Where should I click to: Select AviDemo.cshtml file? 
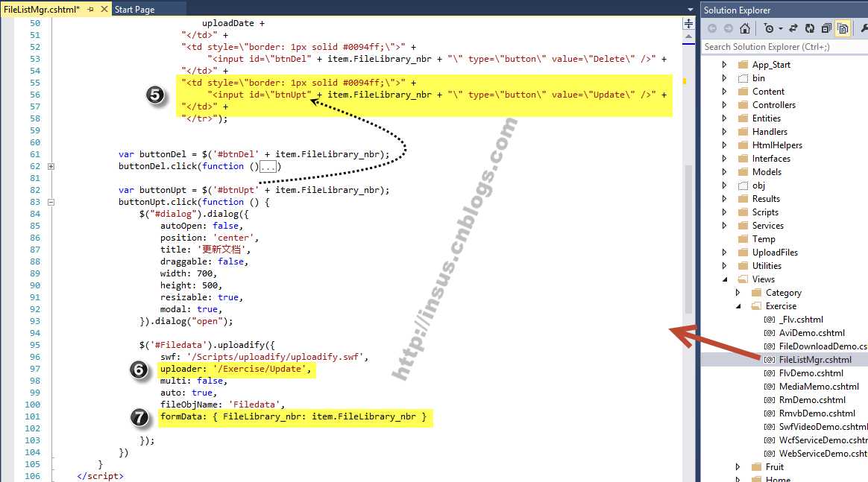(x=811, y=333)
